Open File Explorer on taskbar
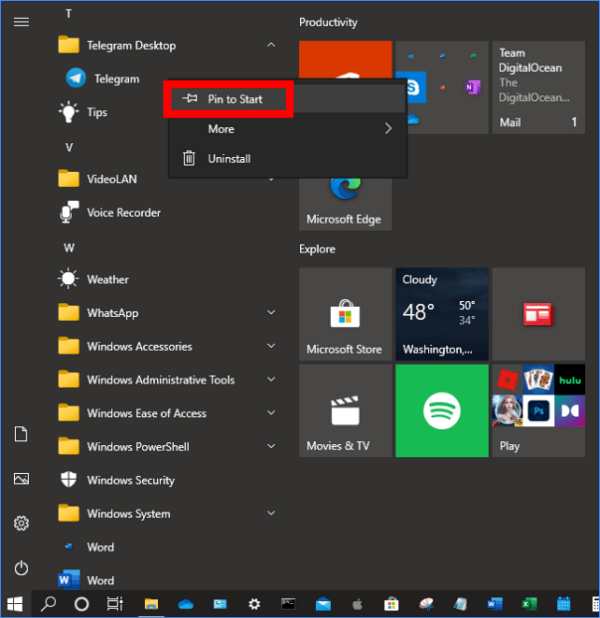 pyautogui.click(x=151, y=604)
